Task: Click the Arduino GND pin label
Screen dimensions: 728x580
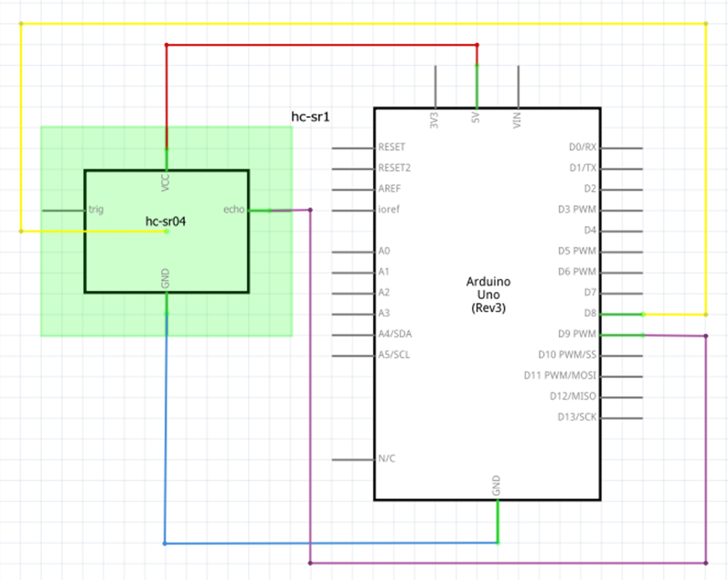Action: pyautogui.click(x=496, y=485)
